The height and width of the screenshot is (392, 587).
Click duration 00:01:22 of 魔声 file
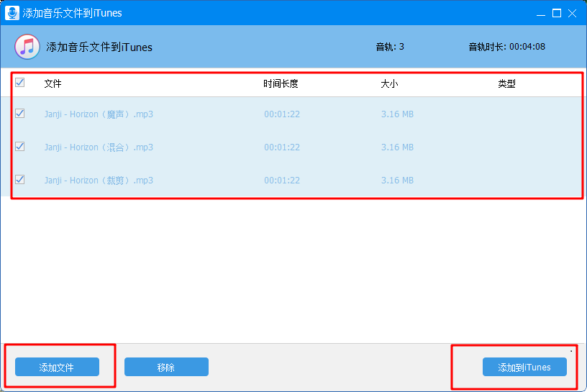pyautogui.click(x=282, y=114)
